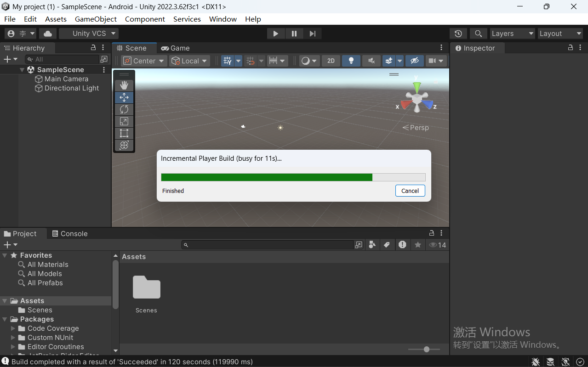Click the red X axis cone
Screen dimensions: 588x367
[x=405, y=105]
